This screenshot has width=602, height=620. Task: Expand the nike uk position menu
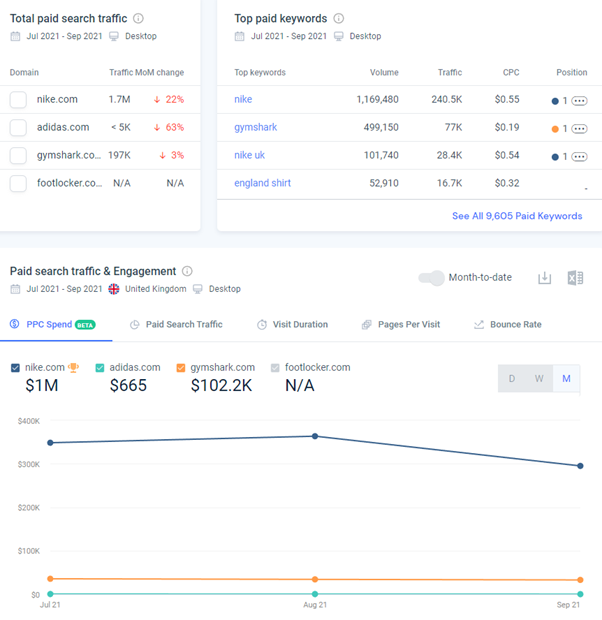(579, 157)
